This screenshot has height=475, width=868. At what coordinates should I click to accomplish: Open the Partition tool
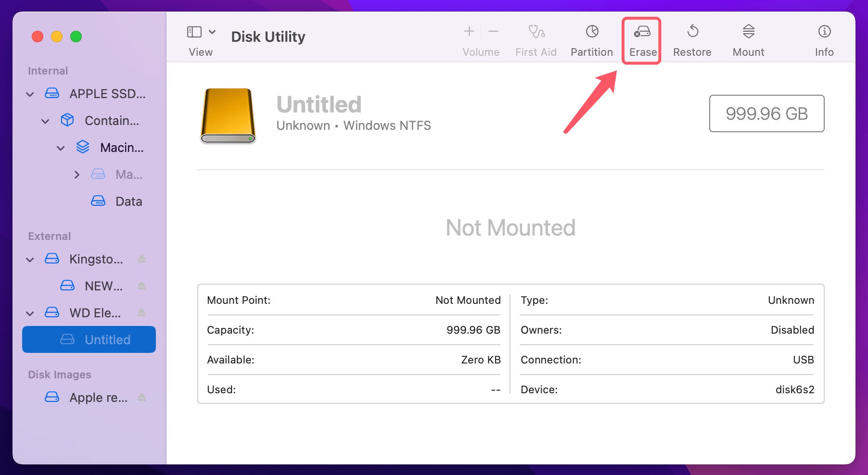[x=591, y=38]
